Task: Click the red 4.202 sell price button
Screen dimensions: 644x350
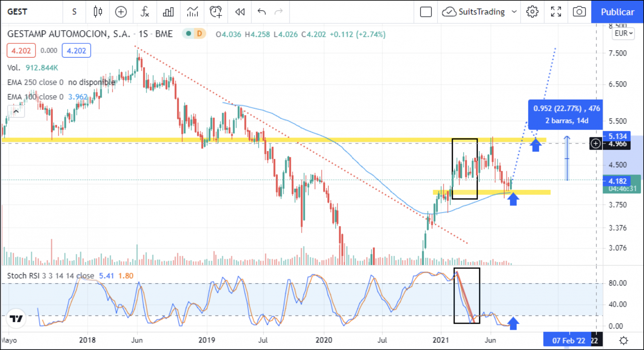Action: (x=21, y=51)
